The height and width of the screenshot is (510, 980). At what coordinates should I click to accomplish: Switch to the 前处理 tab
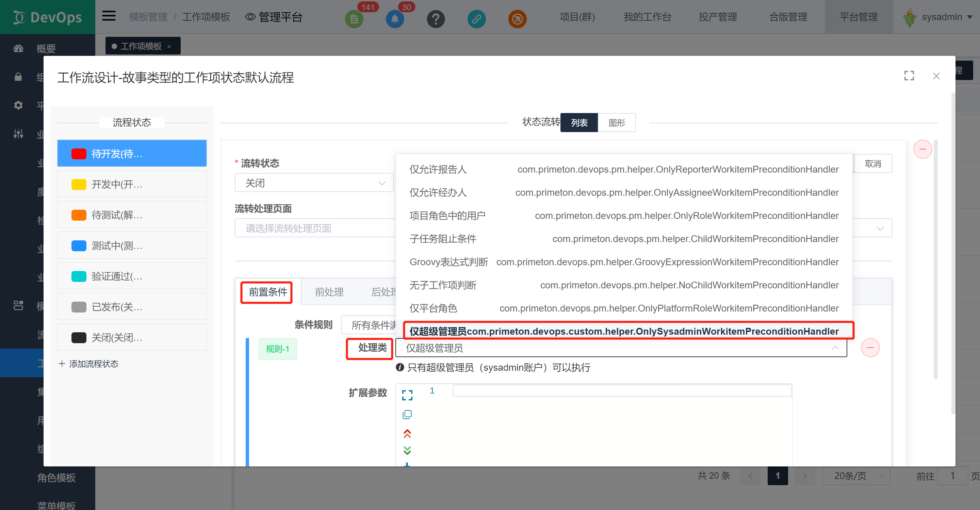(x=329, y=292)
